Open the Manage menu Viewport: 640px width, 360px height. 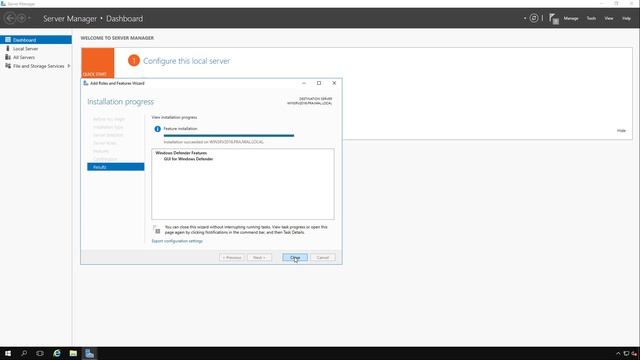point(571,18)
